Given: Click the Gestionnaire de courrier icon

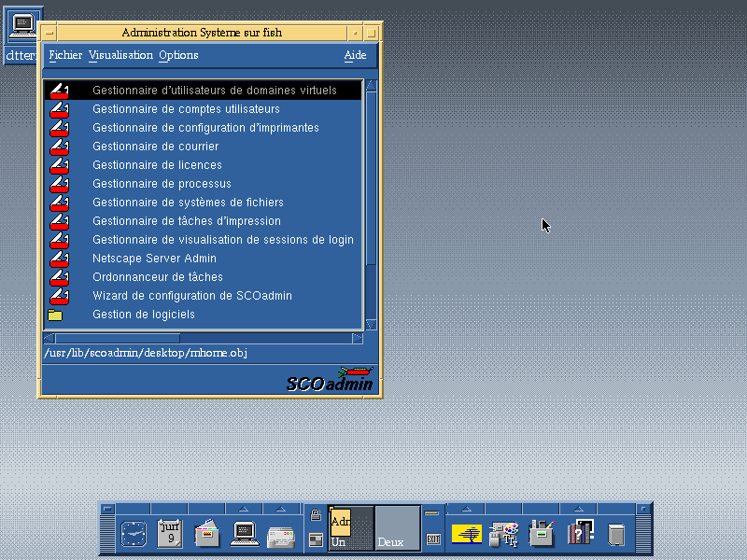Looking at the screenshot, I should (60, 147).
